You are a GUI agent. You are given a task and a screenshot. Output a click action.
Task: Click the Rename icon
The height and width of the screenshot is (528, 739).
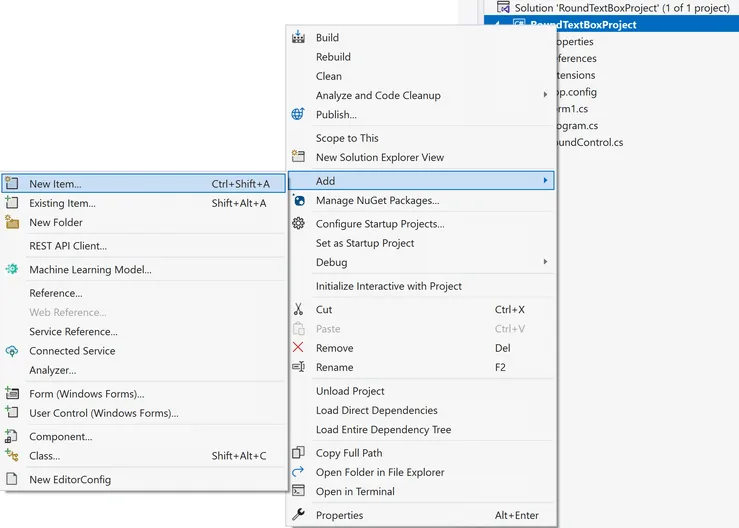point(298,367)
